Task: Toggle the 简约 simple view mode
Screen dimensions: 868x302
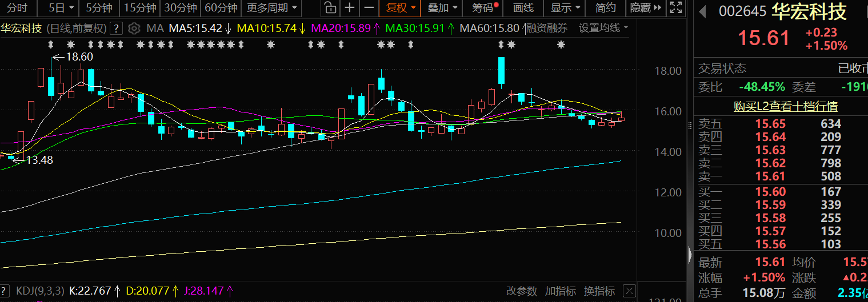Action: pyautogui.click(x=606, y=8)
